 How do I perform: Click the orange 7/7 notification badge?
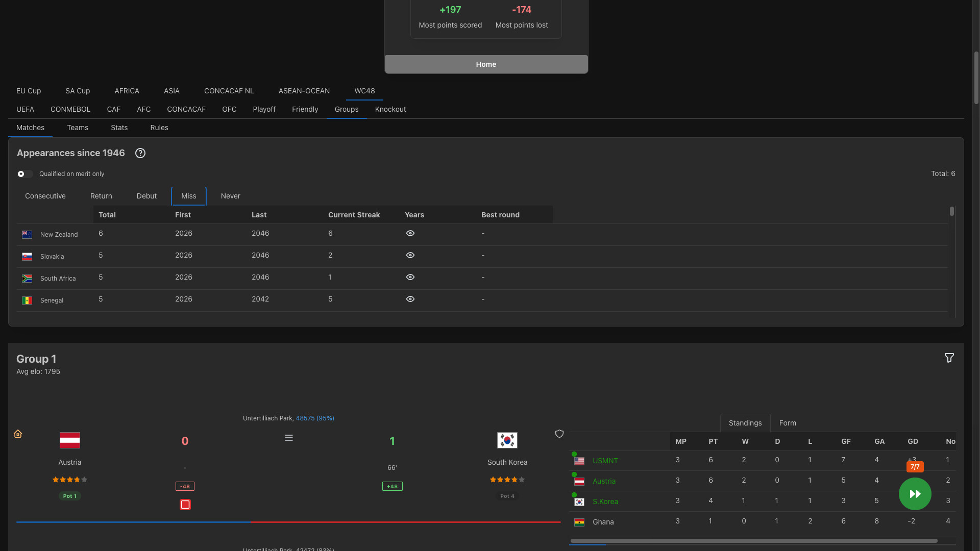[x=914, y=467]
